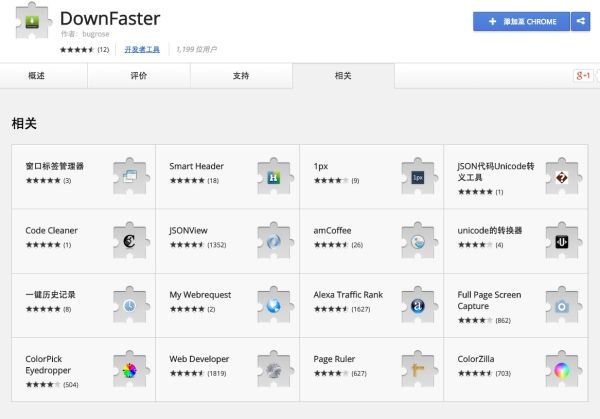Open the JSONView extension icon

coord(274,241)
